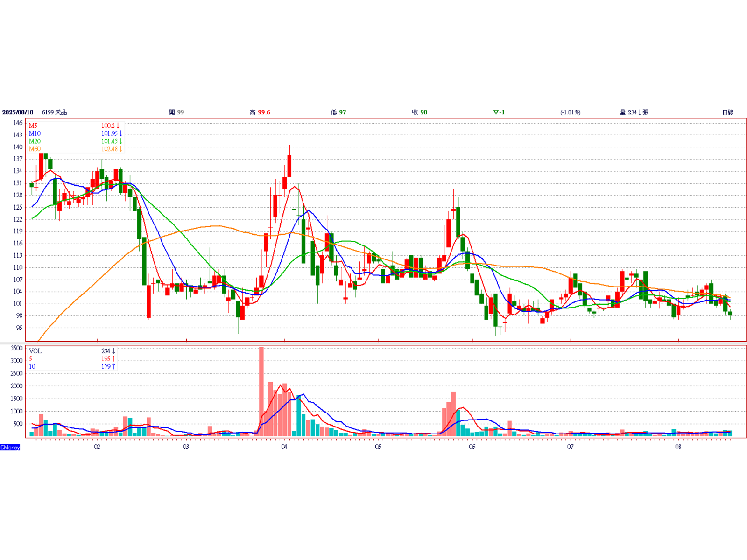Click the 量 234 張 volume readout

pos(634,112)
